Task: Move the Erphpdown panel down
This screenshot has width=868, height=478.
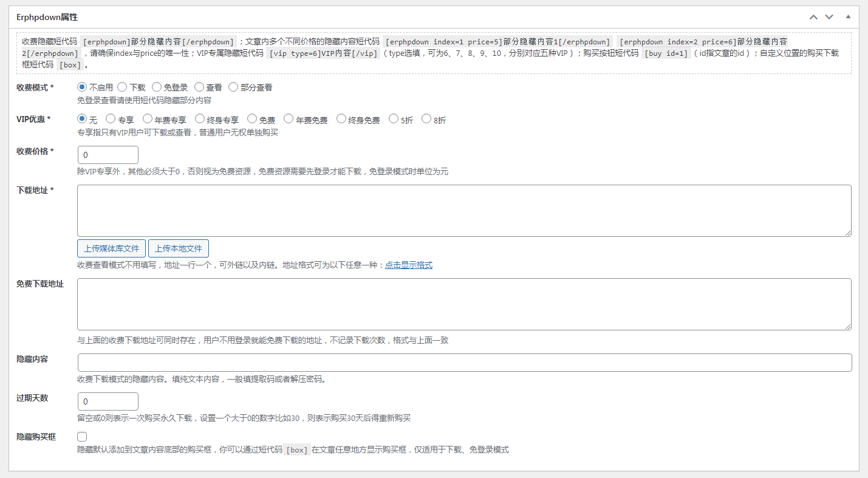Action: pyautogui.click(x=829, y=17)
